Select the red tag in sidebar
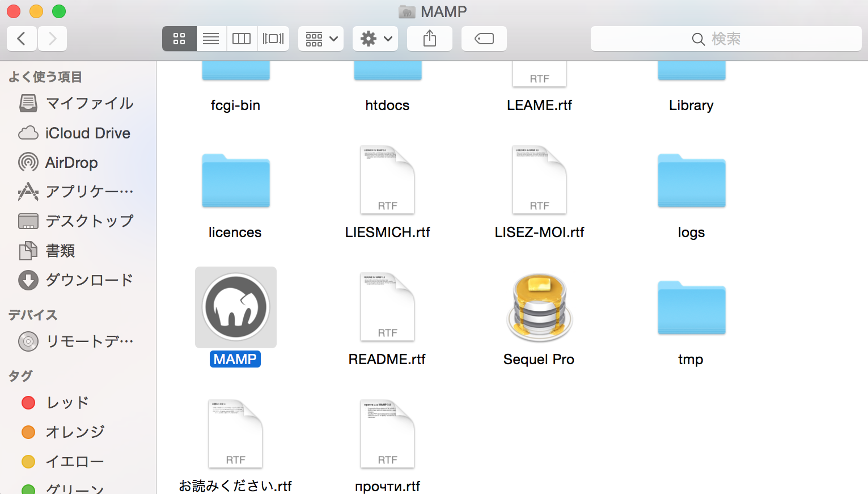The image size is (868, 494). pos(67,403)
